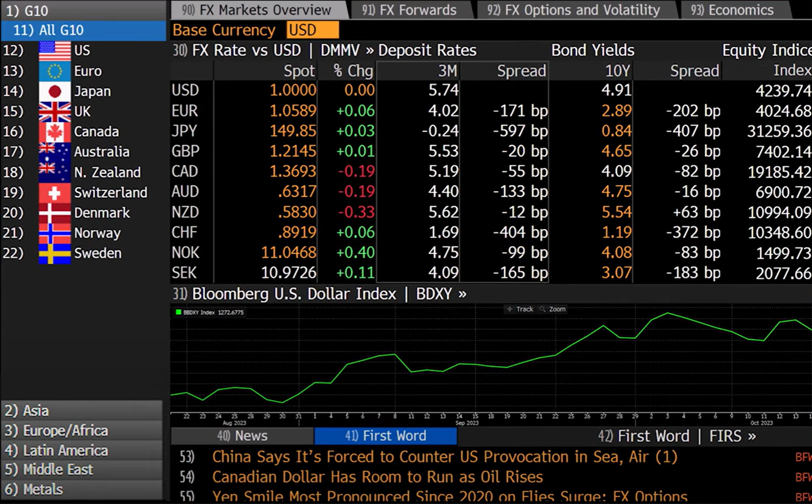Expand the Latin America section
This screenshot has width=812, height=504.
click(x=82, y=450)
